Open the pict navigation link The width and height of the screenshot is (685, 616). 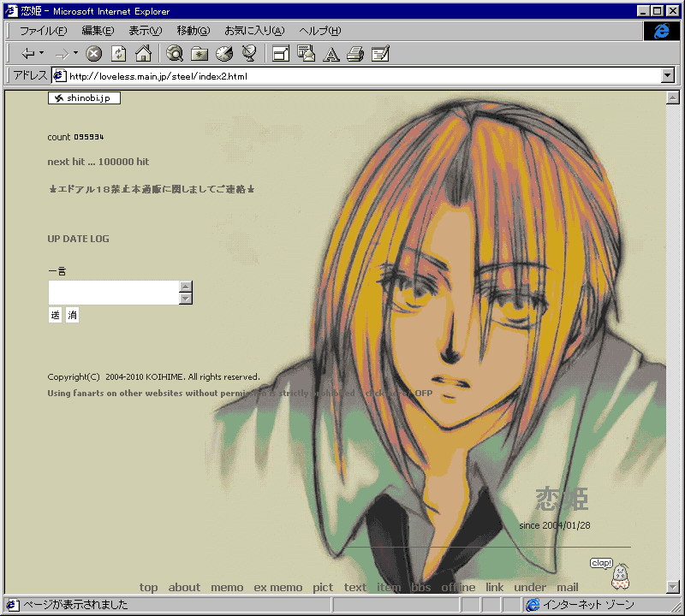point(323,588)
